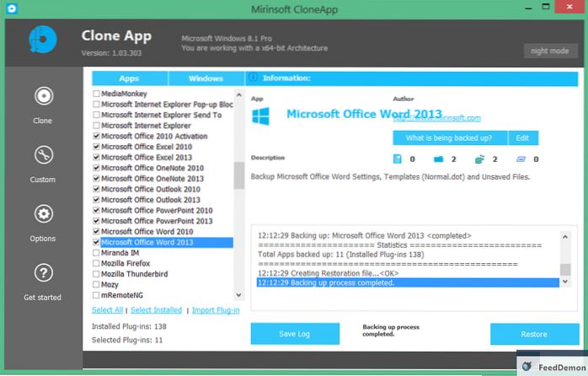The width and height of the screenshot is (588, 376).
Task: Click the Restore button
Action: pos(534,334)
